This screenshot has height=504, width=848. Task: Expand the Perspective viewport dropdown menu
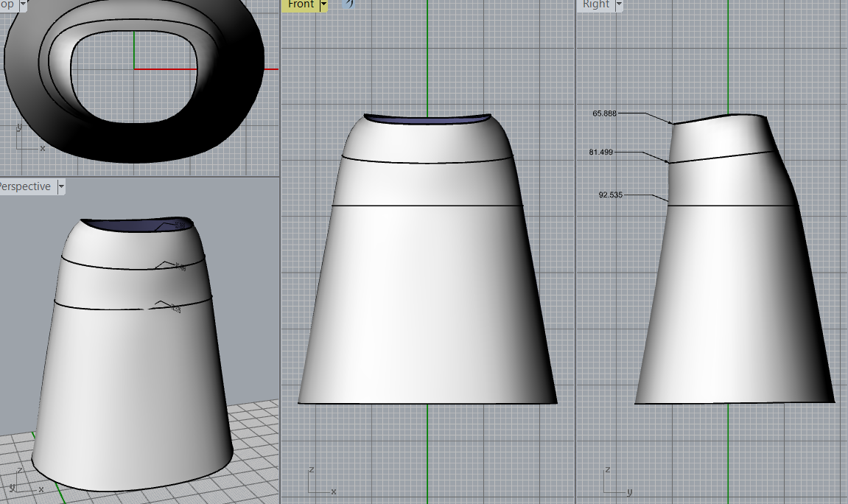[x=61, y=187]
